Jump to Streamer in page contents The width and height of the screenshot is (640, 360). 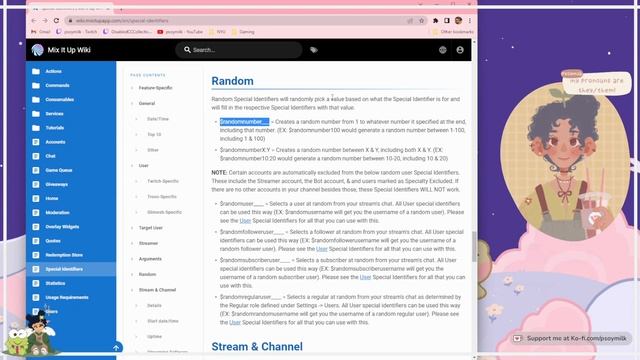coord(148,243)
